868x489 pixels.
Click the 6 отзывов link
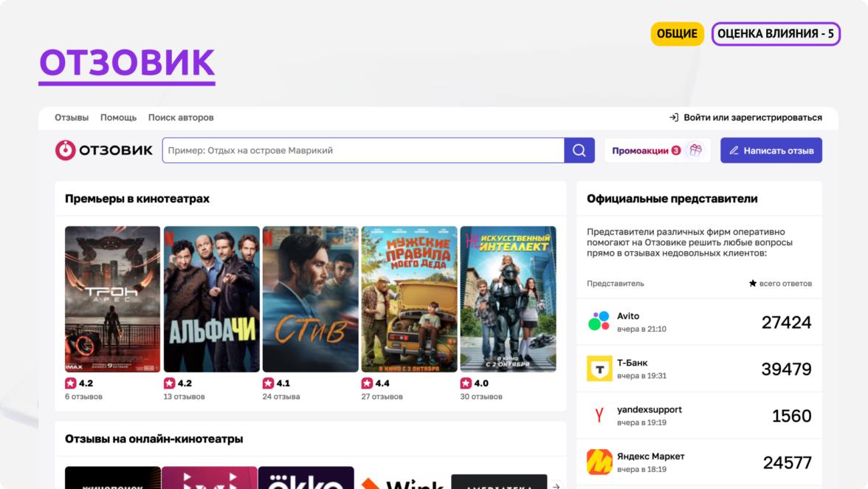(x=83, y=397)
